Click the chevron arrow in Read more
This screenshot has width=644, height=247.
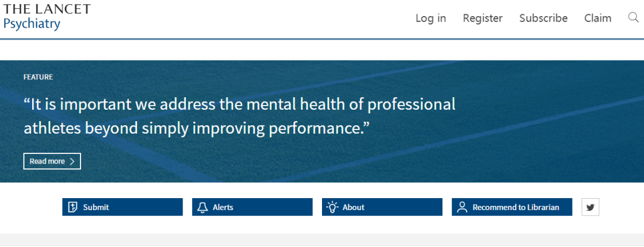click(x=72, y=161)
